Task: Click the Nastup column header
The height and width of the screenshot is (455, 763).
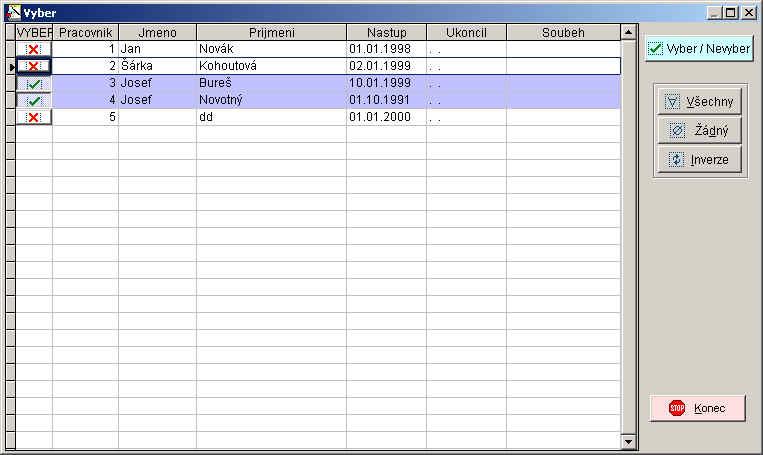Action: 386,33
